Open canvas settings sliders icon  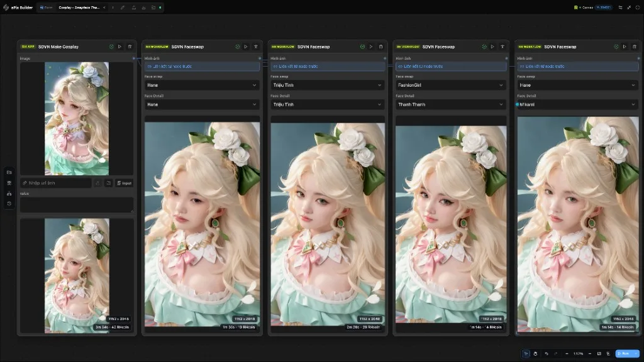pyautogui.click(x=620, y=8)
